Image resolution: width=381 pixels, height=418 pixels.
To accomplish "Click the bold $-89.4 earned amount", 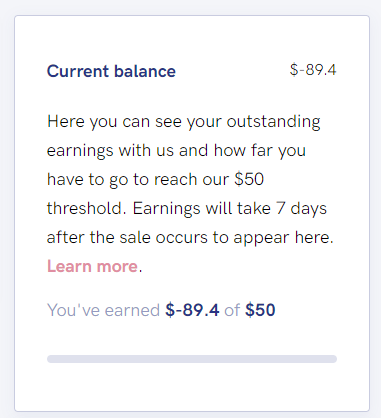I will pyautogui.click(x=192, y=310).
